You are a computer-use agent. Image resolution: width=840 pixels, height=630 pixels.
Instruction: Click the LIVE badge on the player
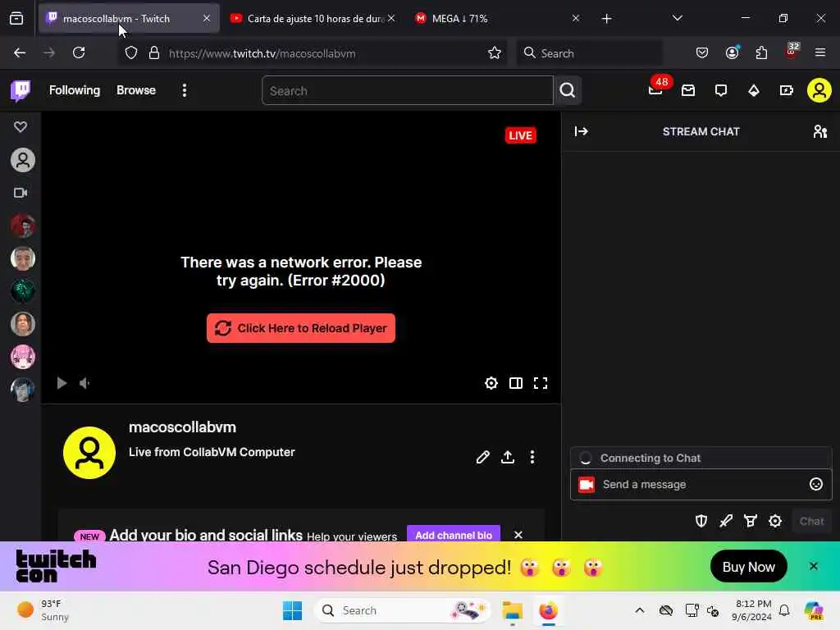pos(520,135)
